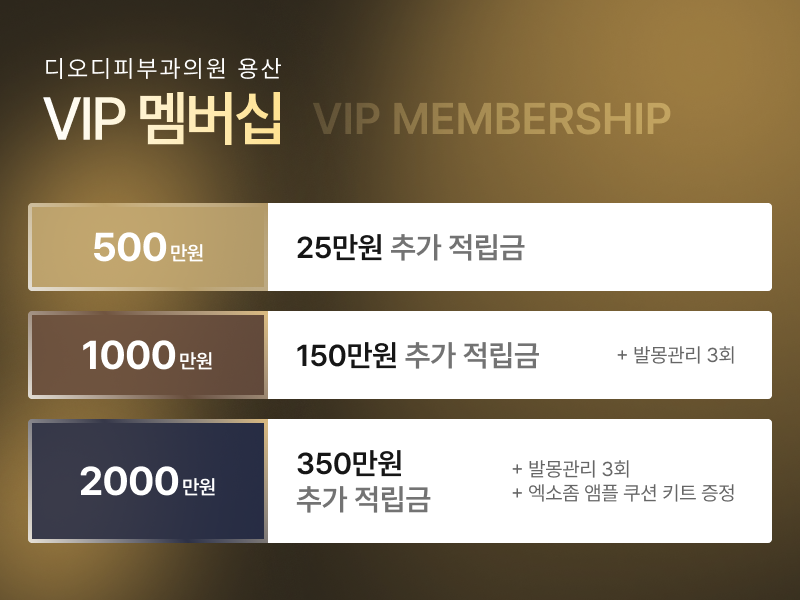Click the bold 150만원 amount
Image resolution: width=800 pixels, height=600 pixels.
347,355
